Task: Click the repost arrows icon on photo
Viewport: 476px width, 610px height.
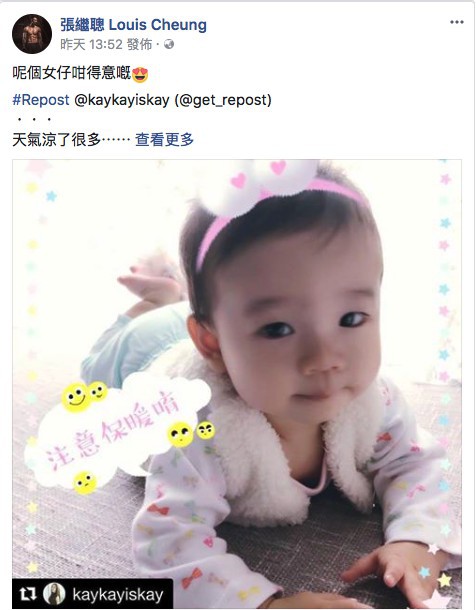Action: point(28,594)
